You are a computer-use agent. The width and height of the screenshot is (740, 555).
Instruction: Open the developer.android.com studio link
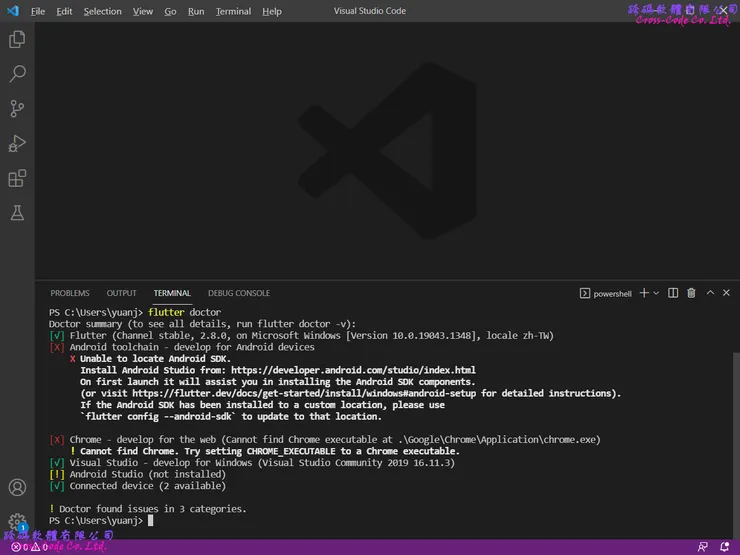[x=353, y=370]
